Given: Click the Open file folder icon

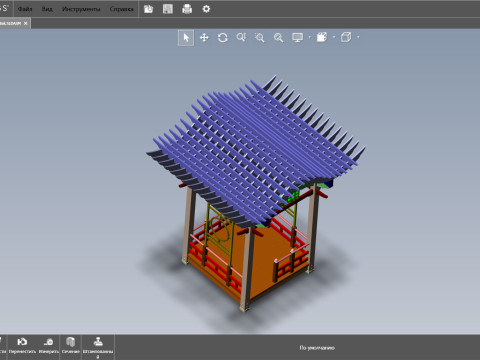Looking at the screenshot, I should point(148,9).
